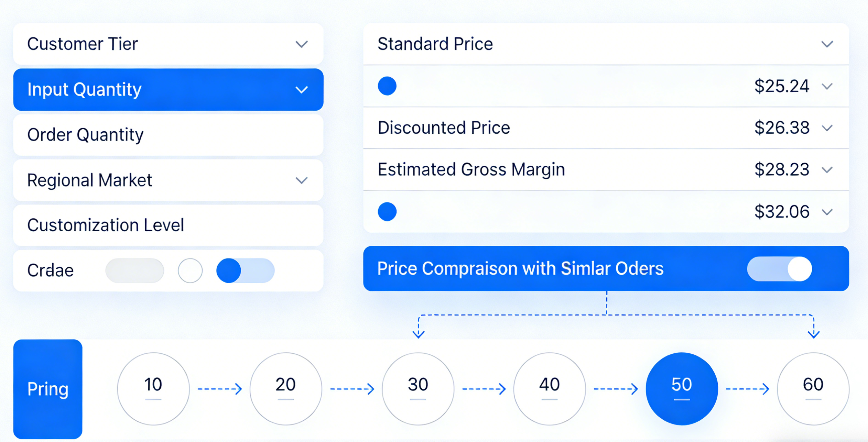Expand the Standard Price chevron
Viewport: 868px width, 442px height.
point(827,44)
